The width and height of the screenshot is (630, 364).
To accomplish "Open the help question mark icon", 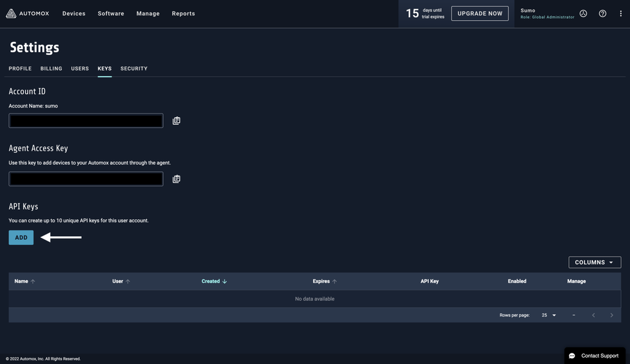I will 602,13.
